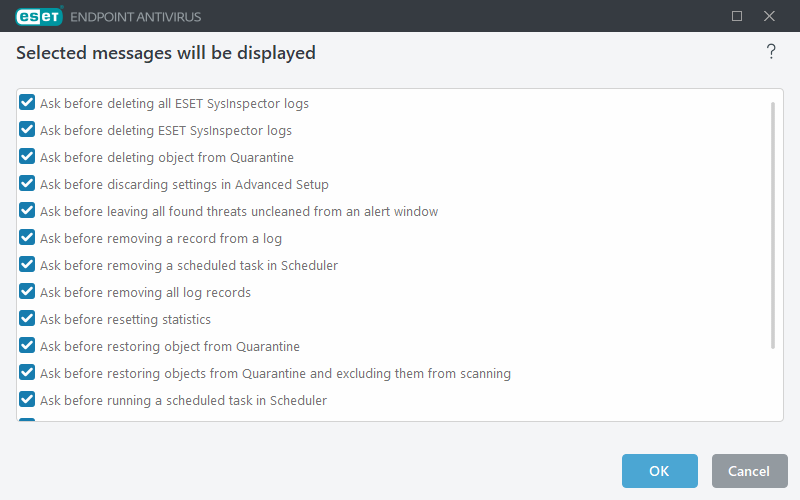The width and height of the screenshot is (800, 500).
Task: Close the ESET Endpoint Antivirus dialog
Action: click(769, 16)
